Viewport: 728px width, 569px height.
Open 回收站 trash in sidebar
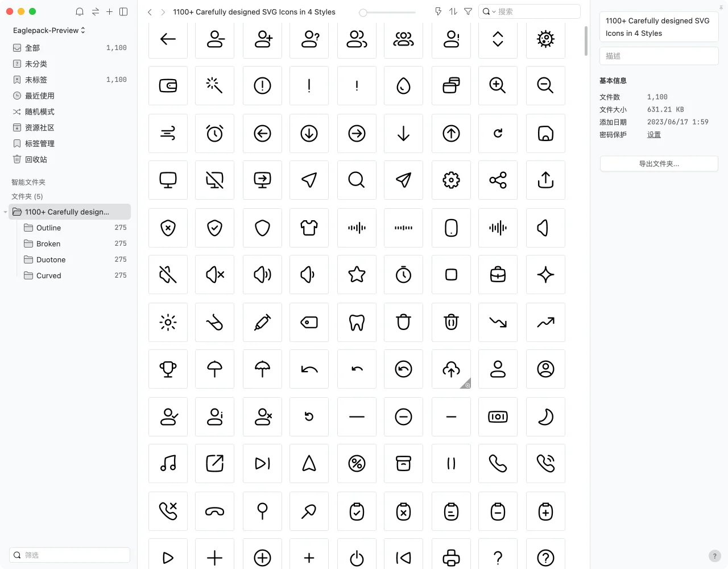coord(69,159)
